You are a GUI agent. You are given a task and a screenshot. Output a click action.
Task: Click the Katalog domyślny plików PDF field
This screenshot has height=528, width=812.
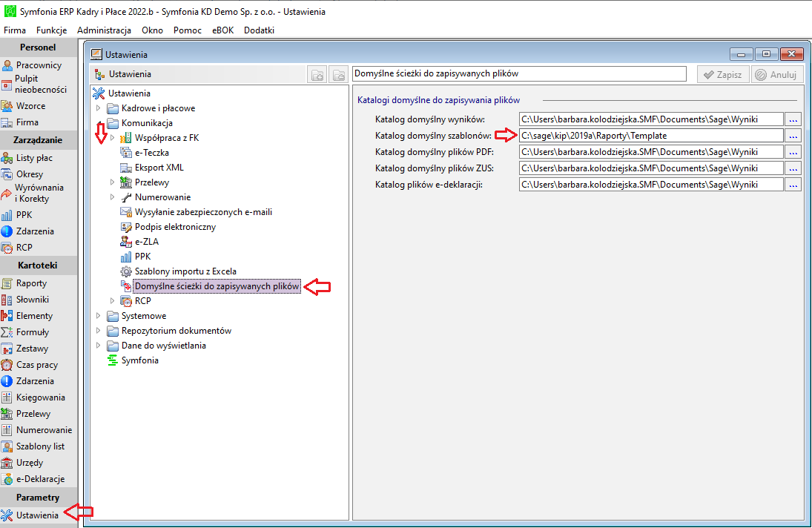(651, 152)
